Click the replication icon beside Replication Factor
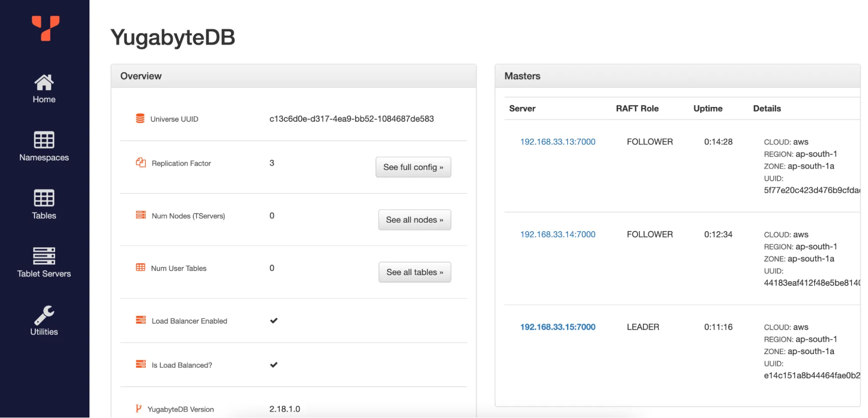Image resolution: width=868 pixels, height=418 pixels. tap(140, 163)
